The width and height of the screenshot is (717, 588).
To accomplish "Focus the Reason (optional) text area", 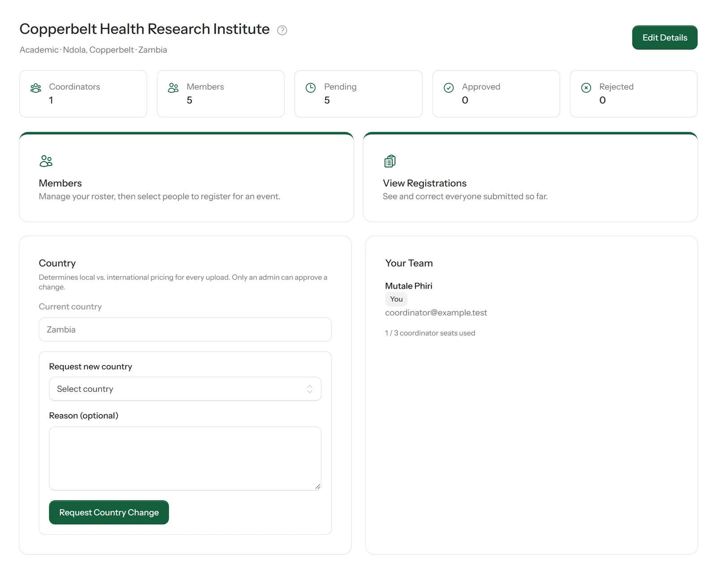I will (185, 458).
